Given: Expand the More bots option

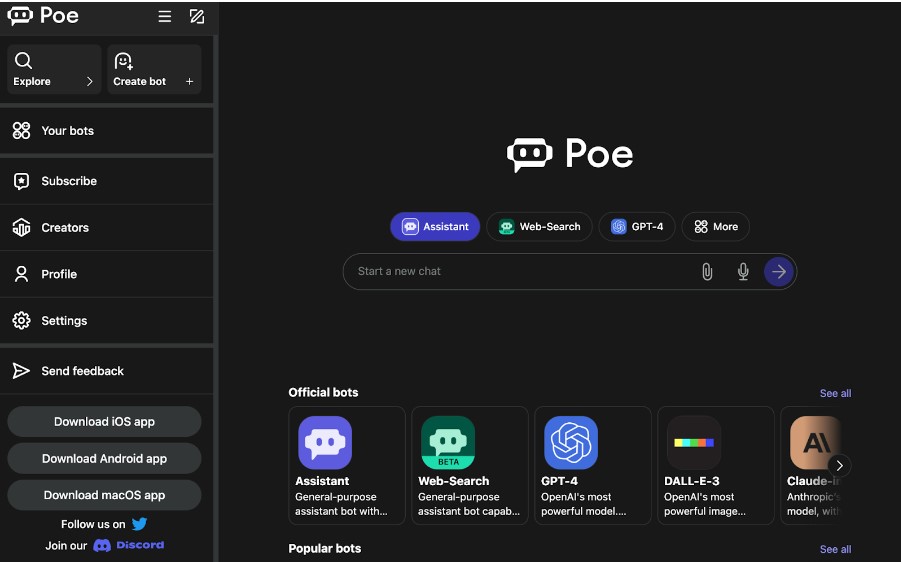Looking at the screenshot, I should (715, 227).
